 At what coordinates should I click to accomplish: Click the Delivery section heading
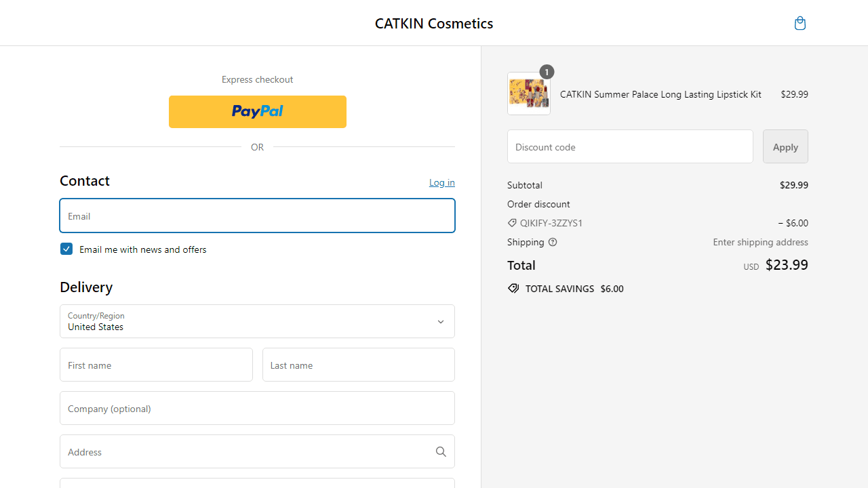coord(86,287)
